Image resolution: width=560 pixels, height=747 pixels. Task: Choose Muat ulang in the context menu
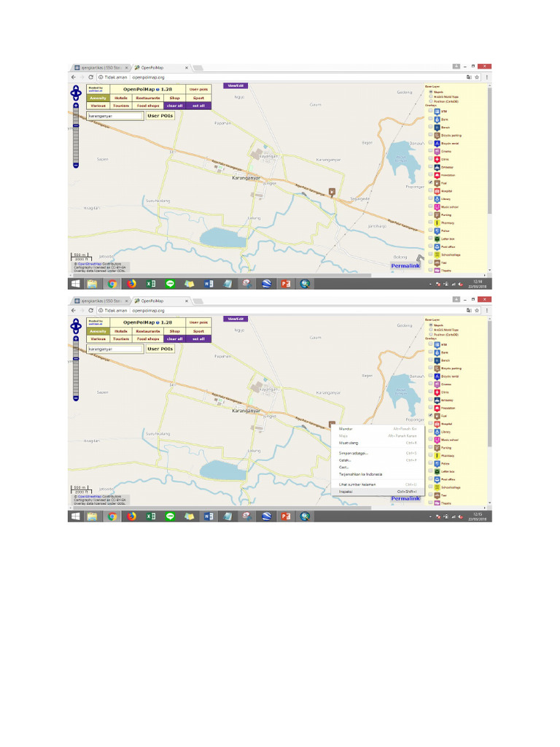click(378, 443)
